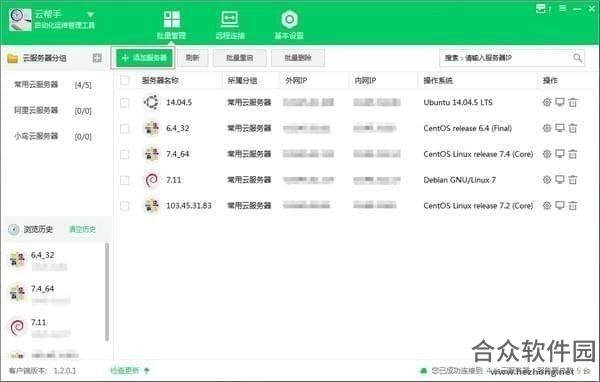This screenshot has height=382, width=600.
Task: Click add-group icon beside 云服务器分组
Action: (97, 58)
